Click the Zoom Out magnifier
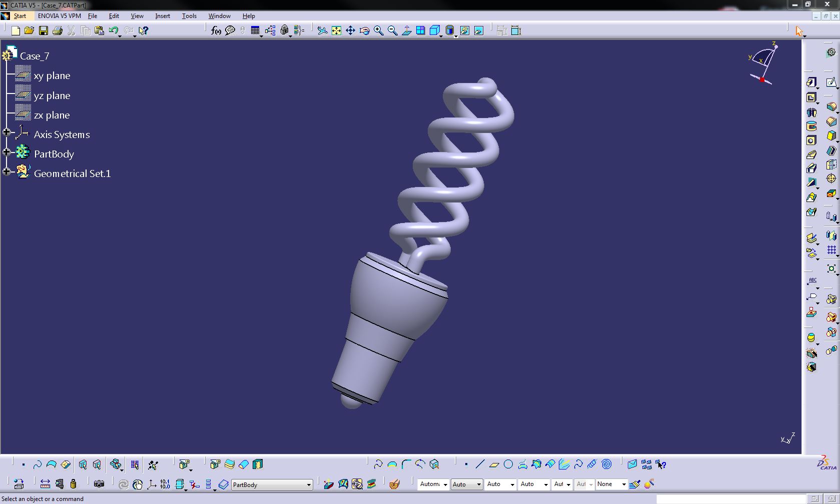Viewport: 840px width, 504px height. (392, 30)
